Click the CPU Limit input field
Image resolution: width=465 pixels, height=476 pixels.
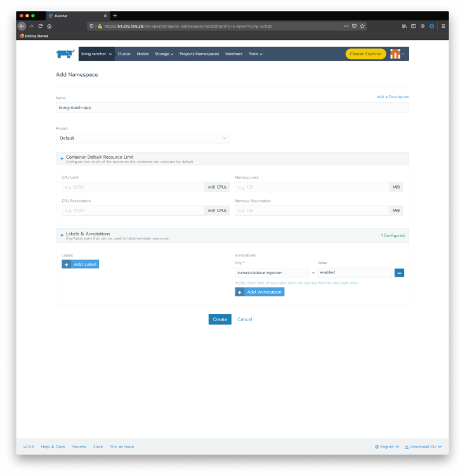[x=132, y=187]
